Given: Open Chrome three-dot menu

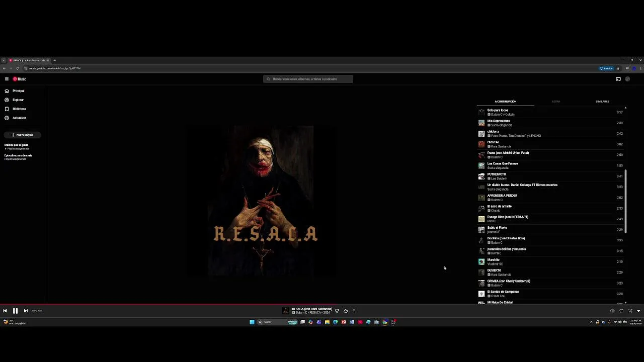Looking at the screenshot, I should coord(640,68).
